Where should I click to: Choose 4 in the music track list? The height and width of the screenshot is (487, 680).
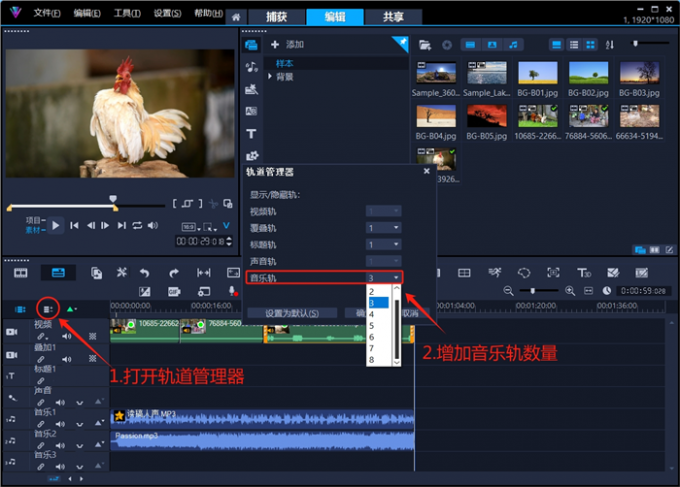click(x=378, y=314)
